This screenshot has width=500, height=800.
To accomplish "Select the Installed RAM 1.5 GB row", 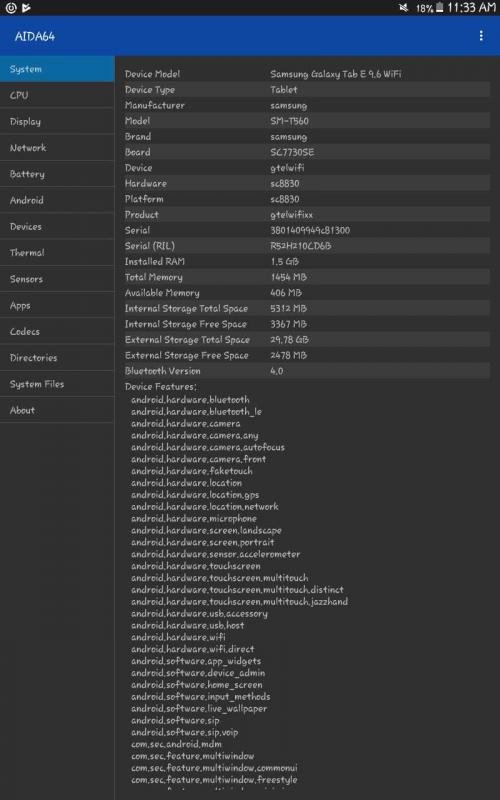I will point(307,262).
